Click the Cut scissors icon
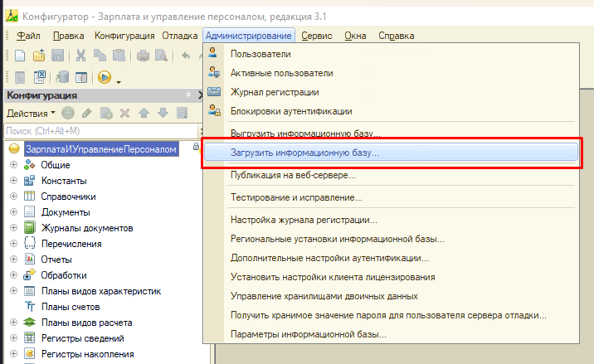 (x=80, y=56)
